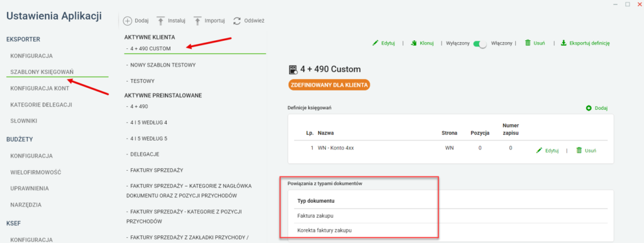Click the Pozycja column header

pyautogui.click(x=480, y=133)
